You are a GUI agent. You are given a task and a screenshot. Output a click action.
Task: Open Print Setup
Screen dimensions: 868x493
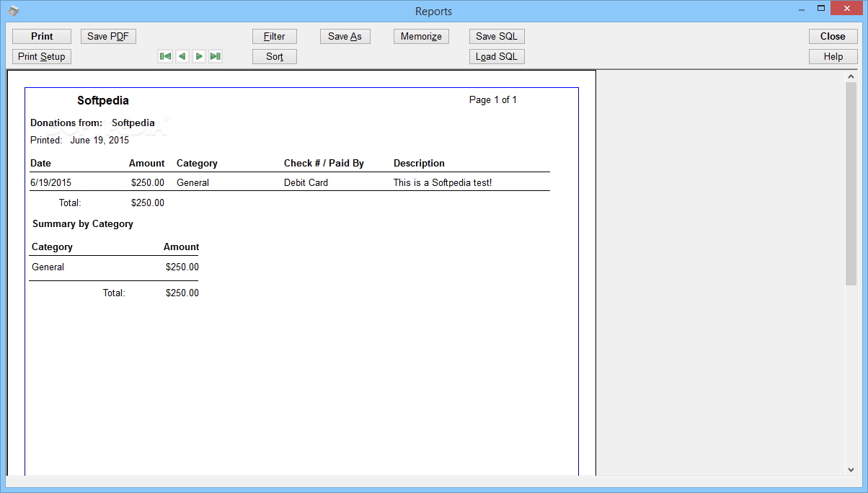(x=42, y=56)
